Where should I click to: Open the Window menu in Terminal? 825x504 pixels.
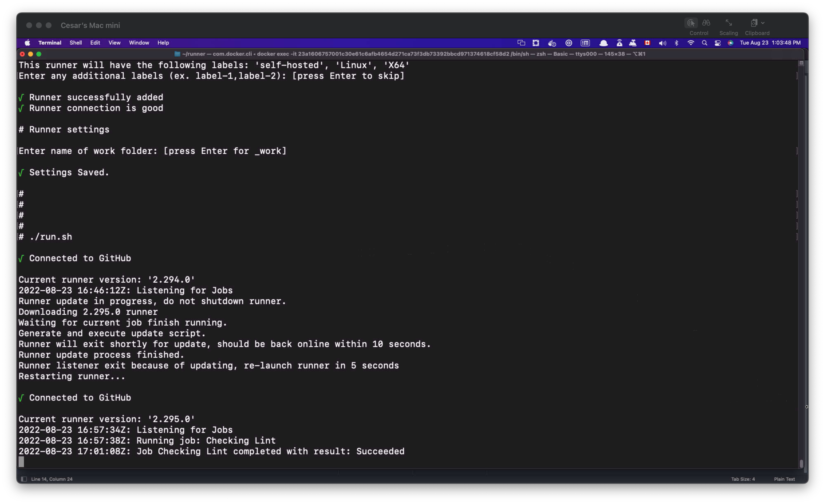click(139, 43)
